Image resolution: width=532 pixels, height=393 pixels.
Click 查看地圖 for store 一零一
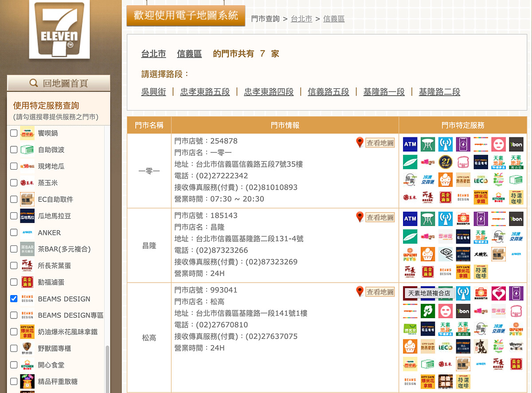click(380, 143)
